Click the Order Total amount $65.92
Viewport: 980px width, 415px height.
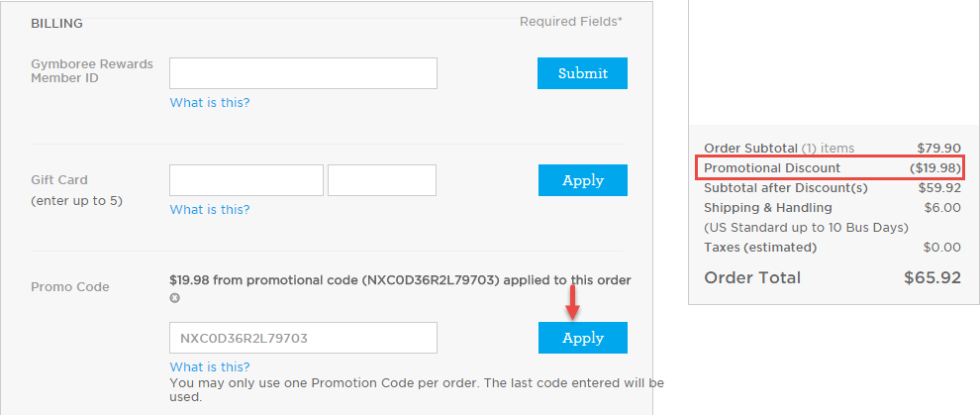coord(931,277)
